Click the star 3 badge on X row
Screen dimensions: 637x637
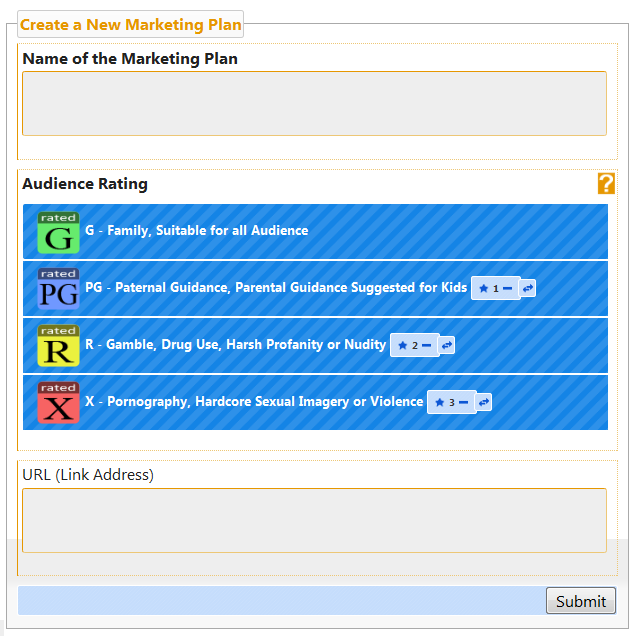coord(452,402)
